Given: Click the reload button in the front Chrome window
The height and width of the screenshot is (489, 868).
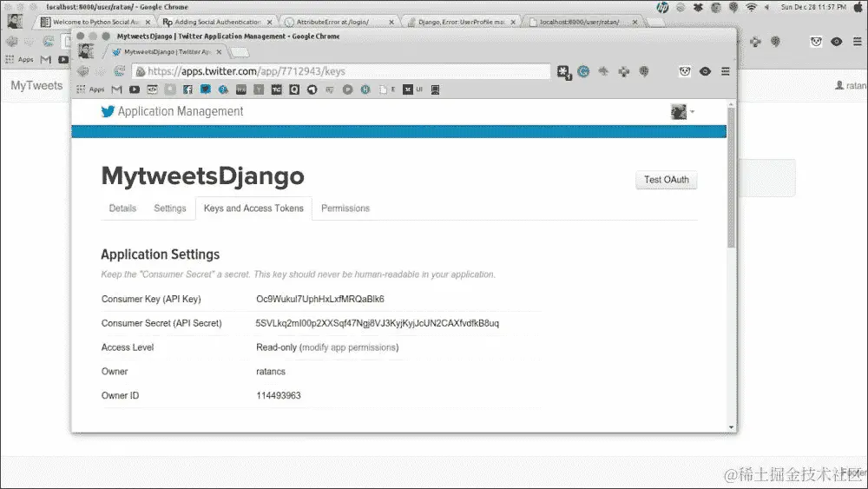Looking at the screenshot, I should coord(120,71).
